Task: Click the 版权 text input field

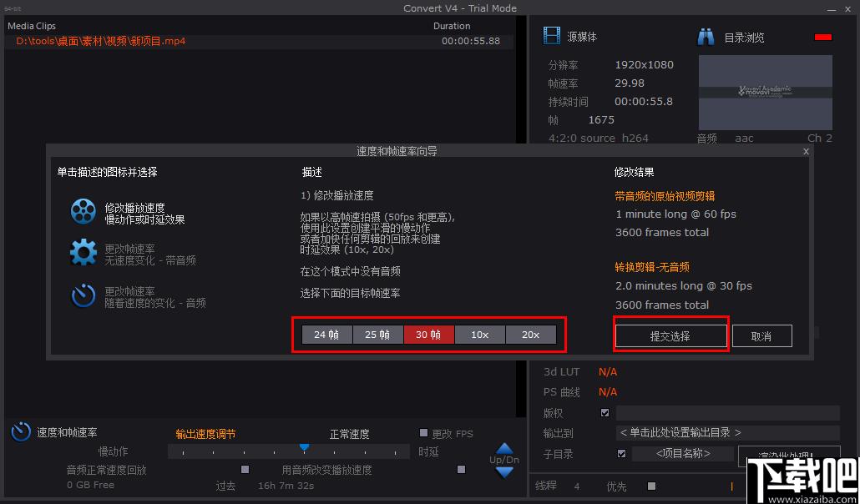Action: coord(727,413)
